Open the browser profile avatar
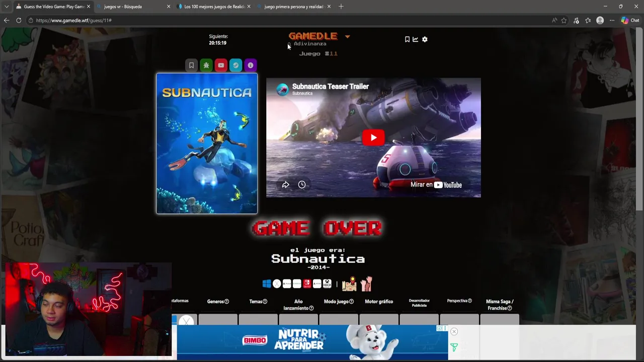 600,20
